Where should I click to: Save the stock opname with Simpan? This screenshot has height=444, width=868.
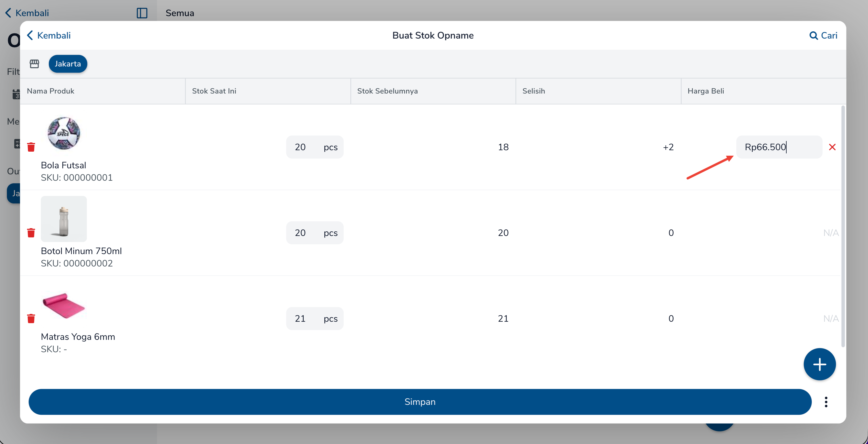point(420,401)
